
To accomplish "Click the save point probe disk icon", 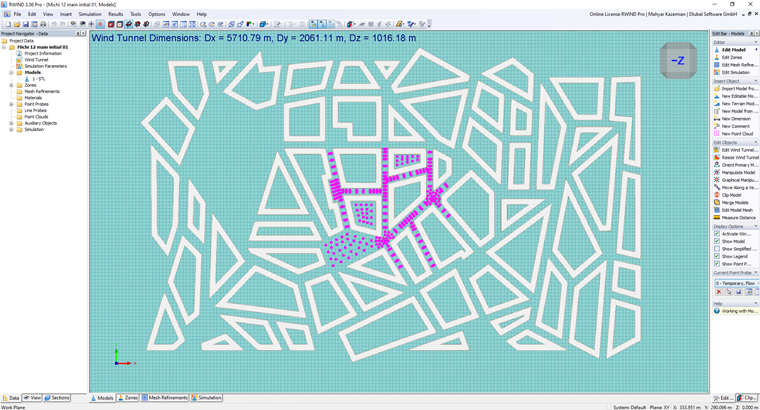I will click(739, 292).
